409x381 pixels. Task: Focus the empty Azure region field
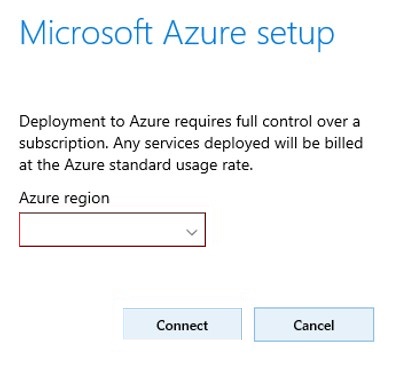[112, 230]
